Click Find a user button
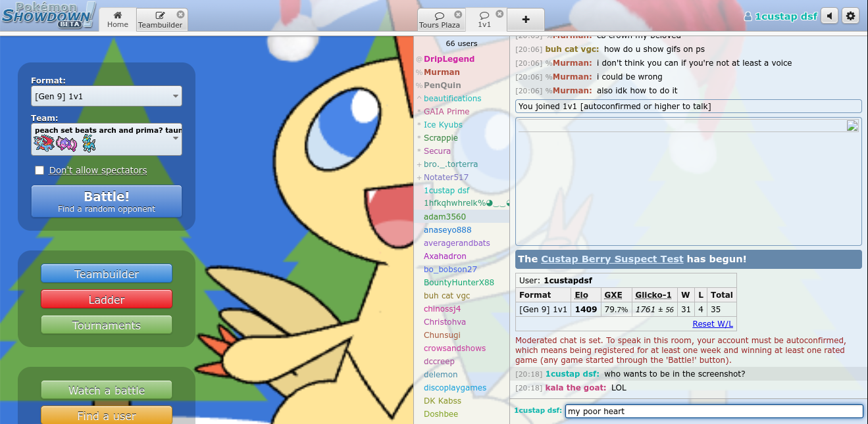 click(x=107, y=415)
